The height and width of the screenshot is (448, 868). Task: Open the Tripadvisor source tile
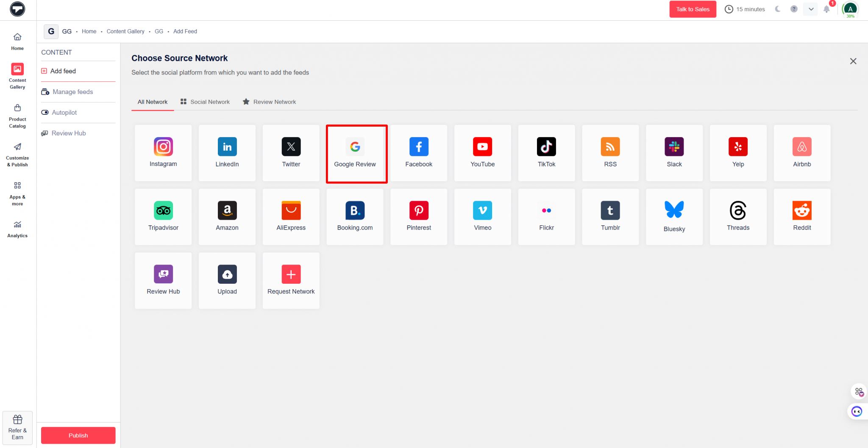point(163,216)
